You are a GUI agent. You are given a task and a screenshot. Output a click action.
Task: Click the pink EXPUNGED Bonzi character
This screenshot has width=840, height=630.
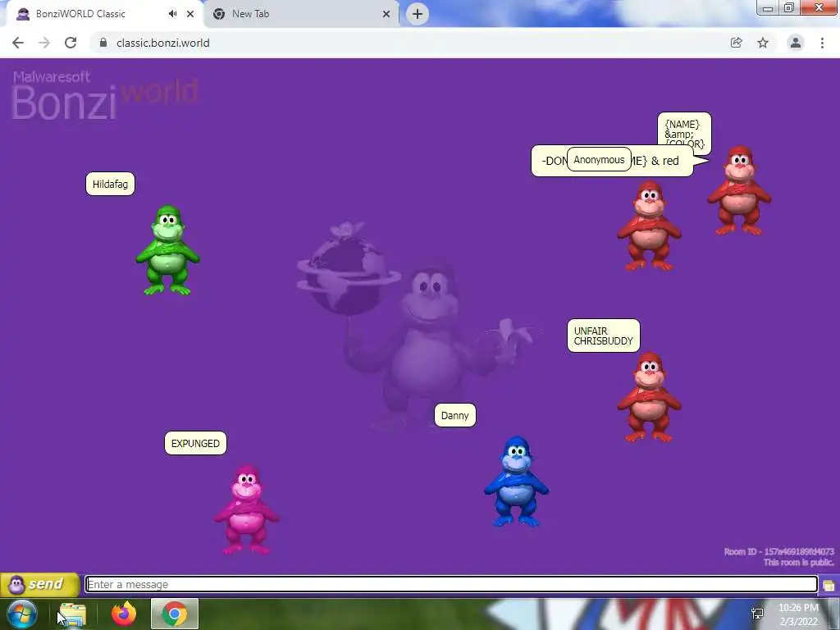point(246,510)
